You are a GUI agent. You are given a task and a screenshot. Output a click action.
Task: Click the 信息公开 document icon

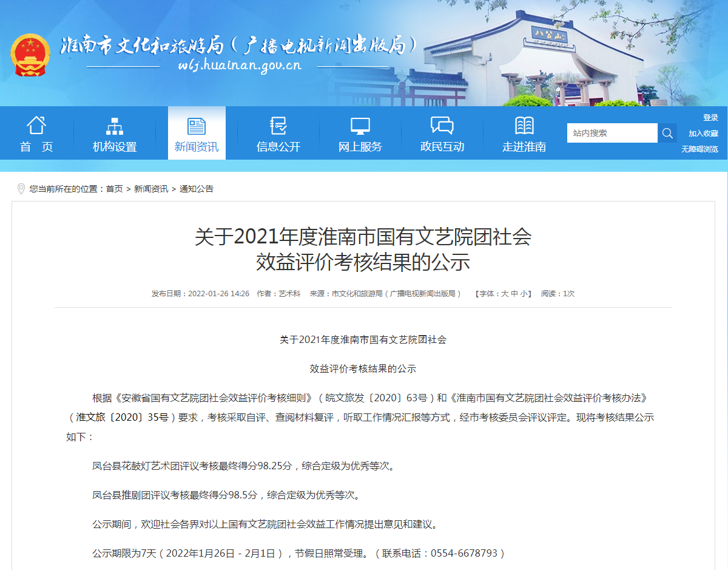[277, 126]
